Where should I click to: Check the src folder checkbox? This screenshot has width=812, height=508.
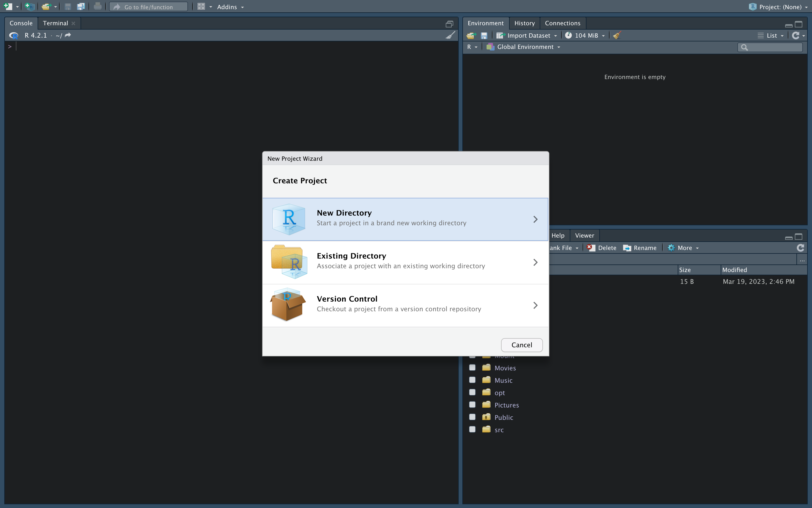[472, 430]
